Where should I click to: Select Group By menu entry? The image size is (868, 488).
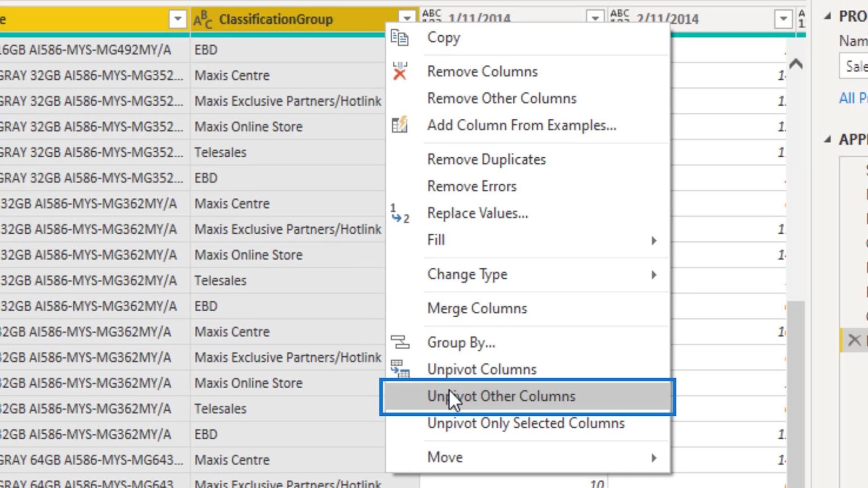pyautogui.click(x=528, y=342)
